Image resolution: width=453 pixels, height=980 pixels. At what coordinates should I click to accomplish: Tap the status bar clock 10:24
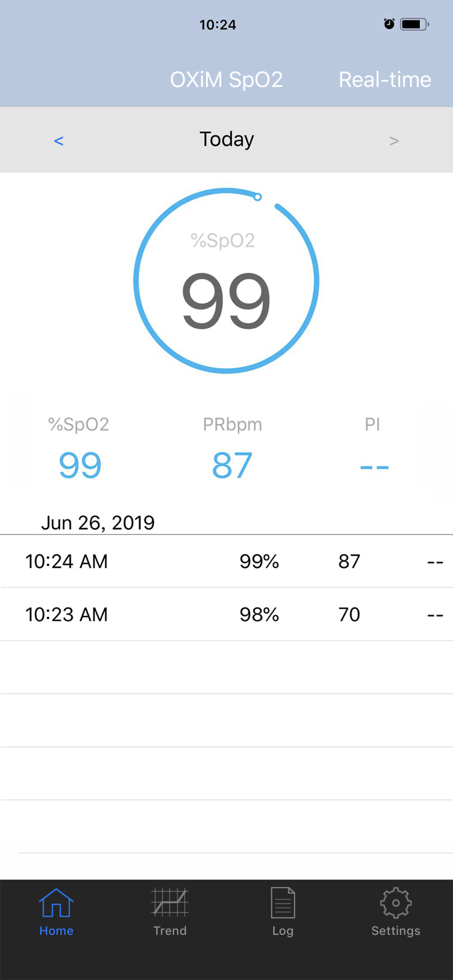(x=218, y=24)
